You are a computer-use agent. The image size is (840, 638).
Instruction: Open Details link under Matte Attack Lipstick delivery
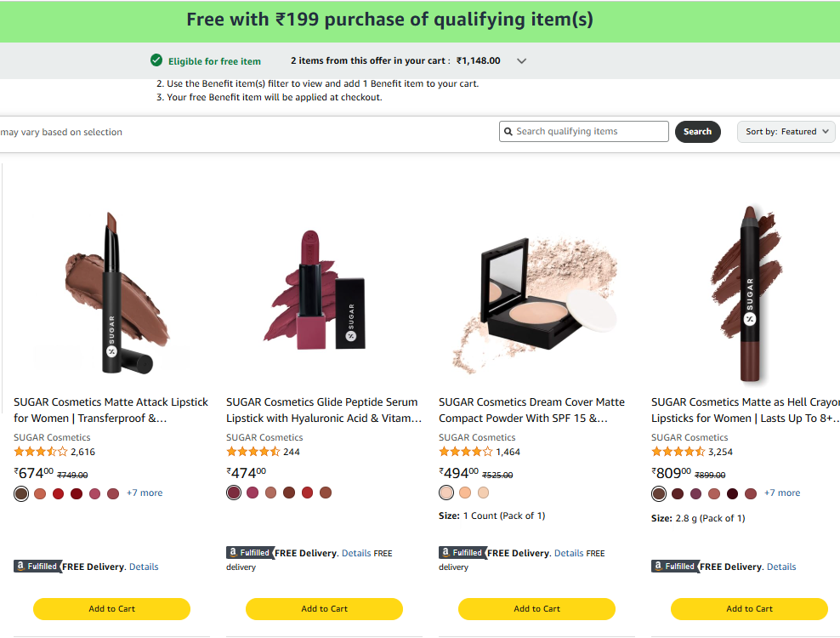(144, 567)
